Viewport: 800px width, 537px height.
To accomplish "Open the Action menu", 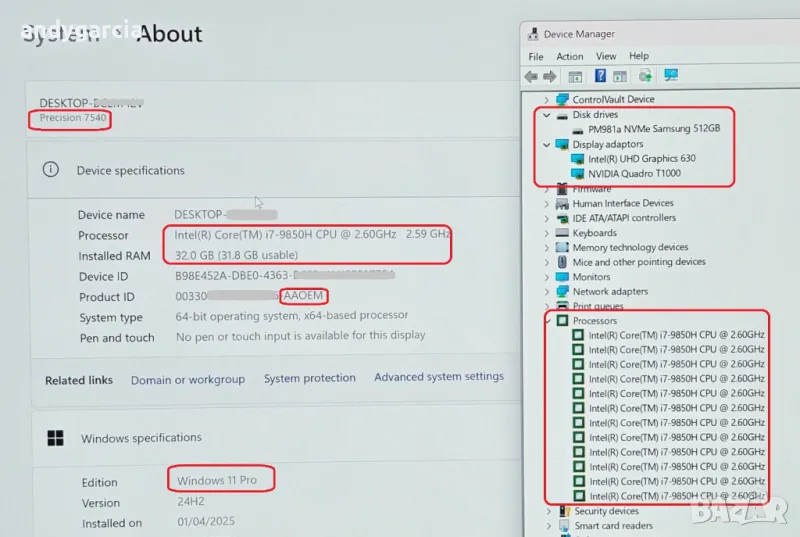I will pyautogui.click(x=570, y=56).
